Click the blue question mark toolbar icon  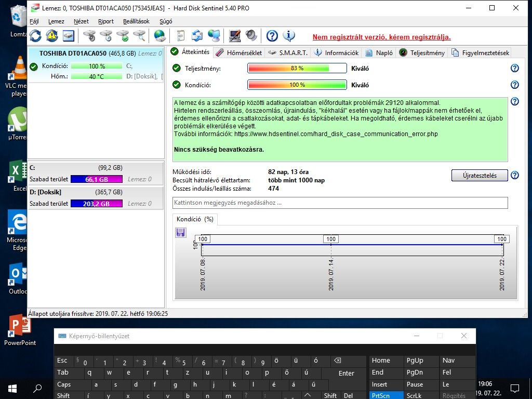tap(272, 36)
